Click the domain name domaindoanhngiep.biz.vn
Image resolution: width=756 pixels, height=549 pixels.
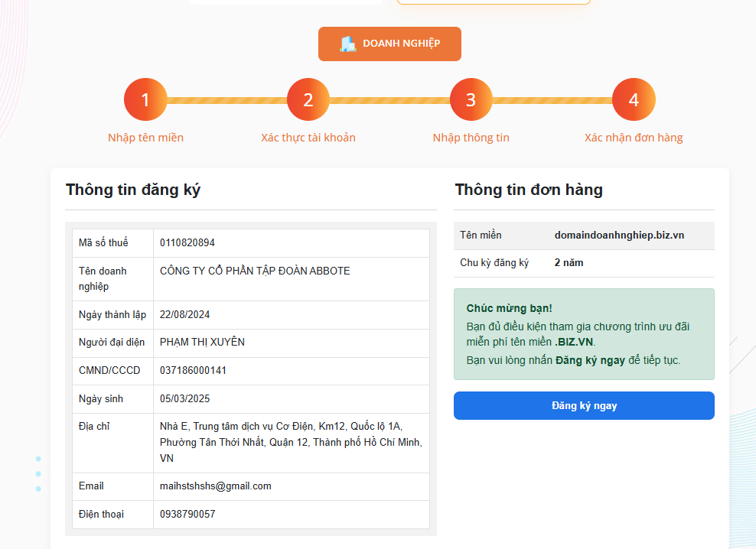[x=618, y=235]
